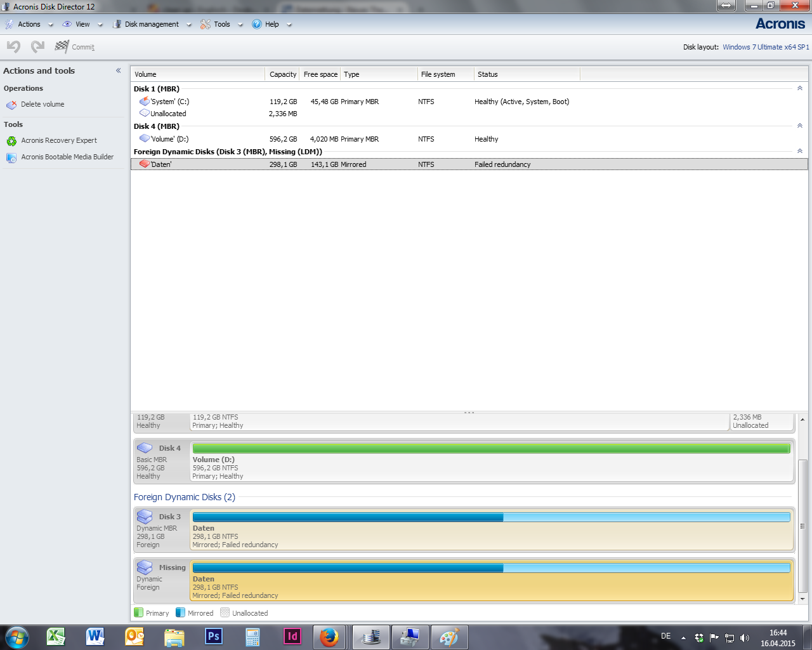Click the Commit checkered flag icon
Screen dimensions: 812x650
(x=62, y=46)
